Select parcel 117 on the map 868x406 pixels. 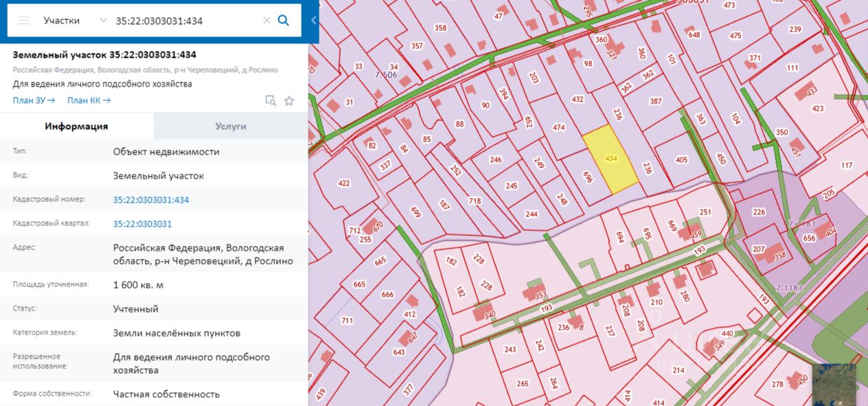pyautogui.click(x=846, y=166)
